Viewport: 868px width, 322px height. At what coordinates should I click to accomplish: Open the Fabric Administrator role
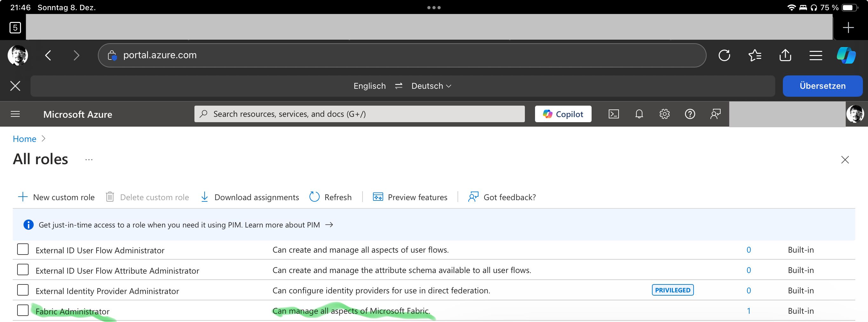tap(72, 311)
